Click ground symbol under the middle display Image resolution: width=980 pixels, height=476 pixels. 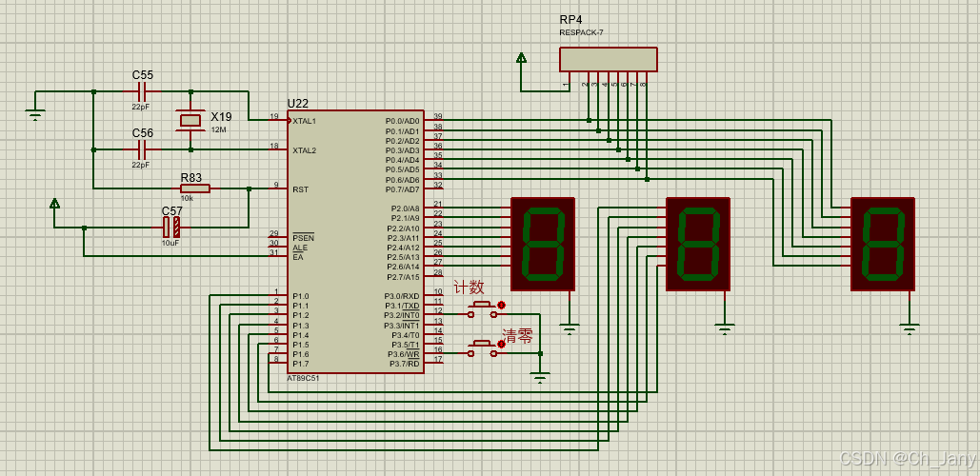click(725, 329)
